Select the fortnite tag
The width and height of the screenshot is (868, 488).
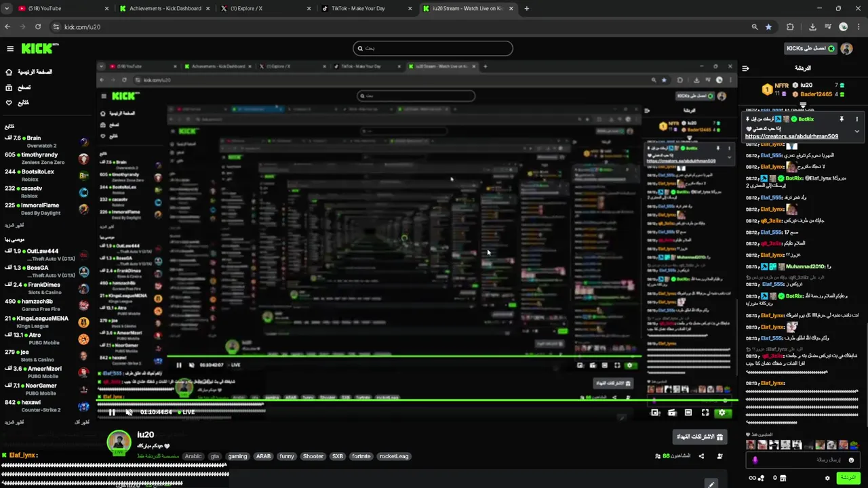(361, 456)
